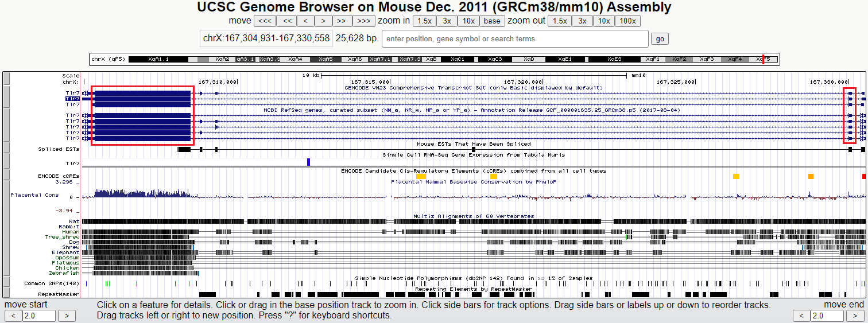
Task: Open the Single Cell RNA-Seq Tabula Muris title
Action: click(474, 155)
